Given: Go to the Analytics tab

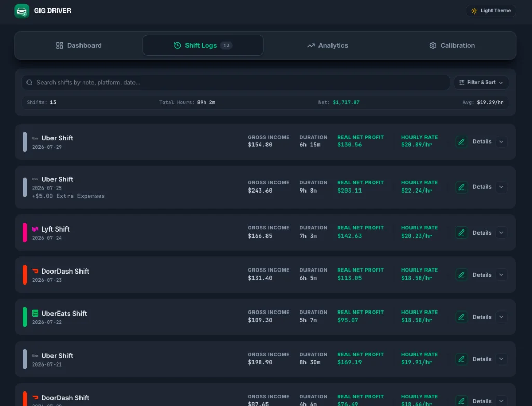Looking at the screenshot, I should 327,46.
